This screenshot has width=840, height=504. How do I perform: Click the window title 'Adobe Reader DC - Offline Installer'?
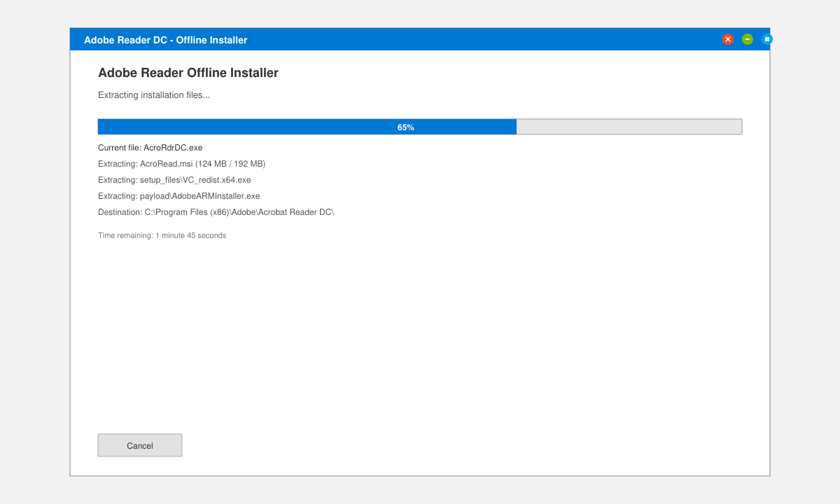(166, 40)
